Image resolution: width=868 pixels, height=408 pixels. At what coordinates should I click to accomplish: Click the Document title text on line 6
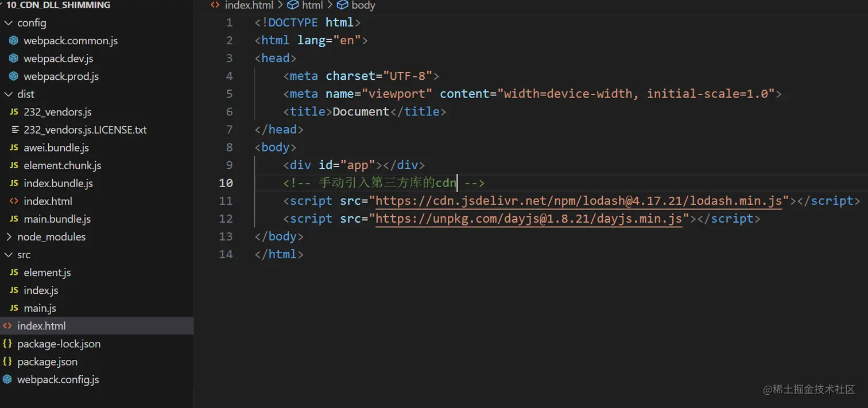(x=361, y=112)
